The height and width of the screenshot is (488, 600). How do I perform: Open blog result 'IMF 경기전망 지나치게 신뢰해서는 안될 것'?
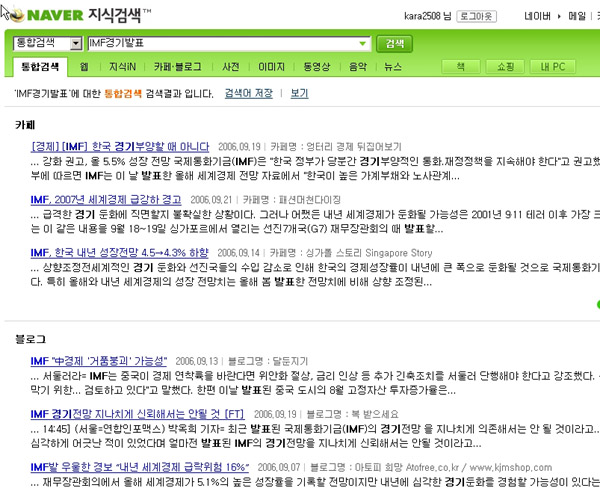(137, 415)
